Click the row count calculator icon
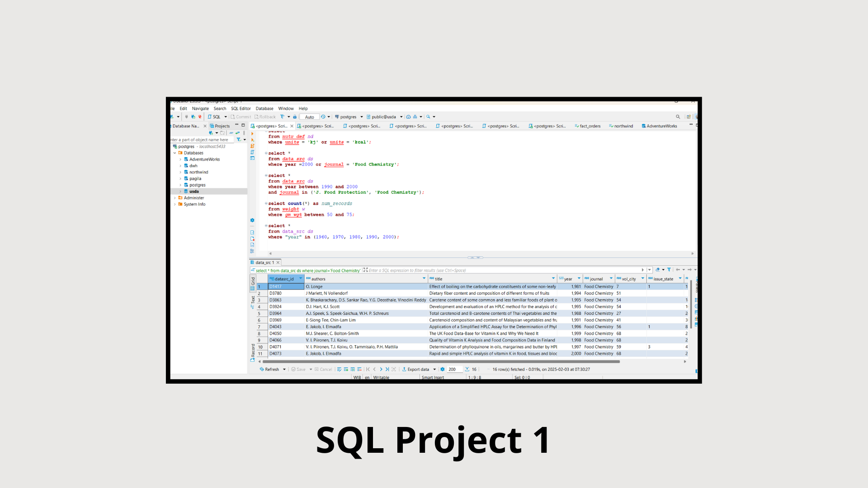 (x=467, y=369)
